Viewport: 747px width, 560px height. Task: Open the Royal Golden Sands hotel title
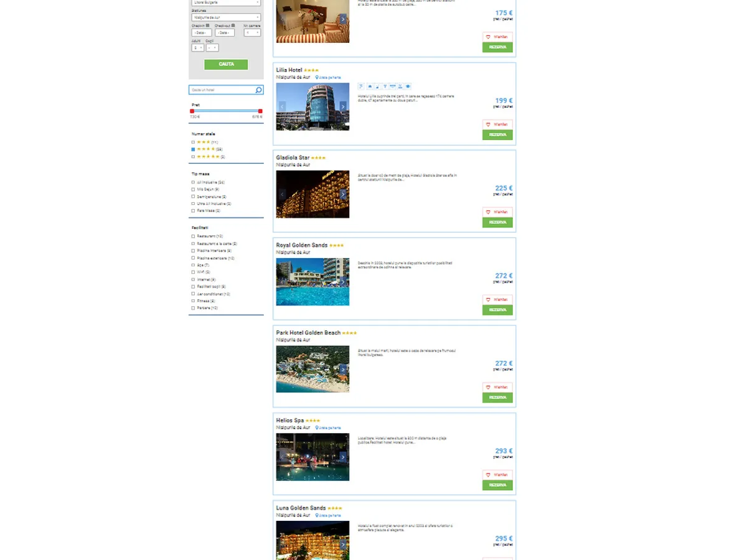[301, 245]
